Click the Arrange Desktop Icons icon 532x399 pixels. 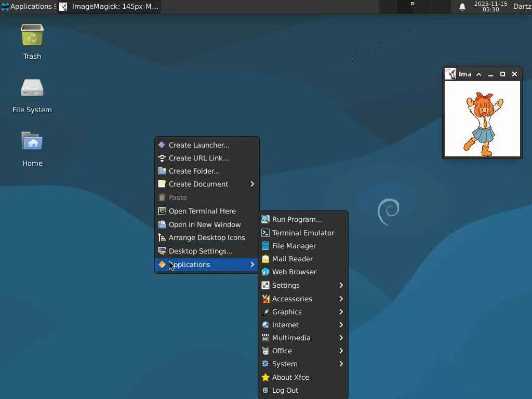pos(162,237)
